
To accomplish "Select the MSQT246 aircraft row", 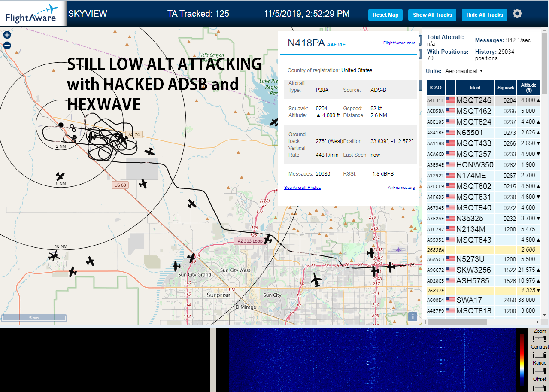I will [x=484, y=100].
